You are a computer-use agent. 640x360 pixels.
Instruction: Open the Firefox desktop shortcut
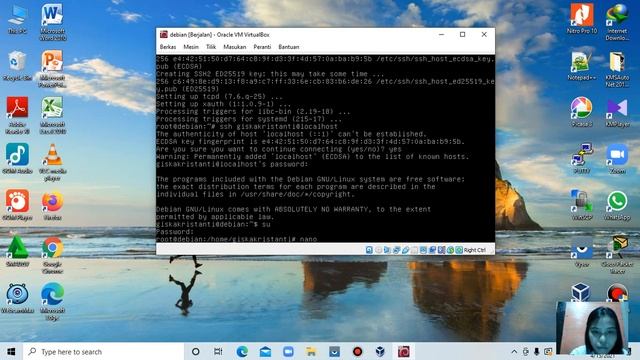[52, 205]
